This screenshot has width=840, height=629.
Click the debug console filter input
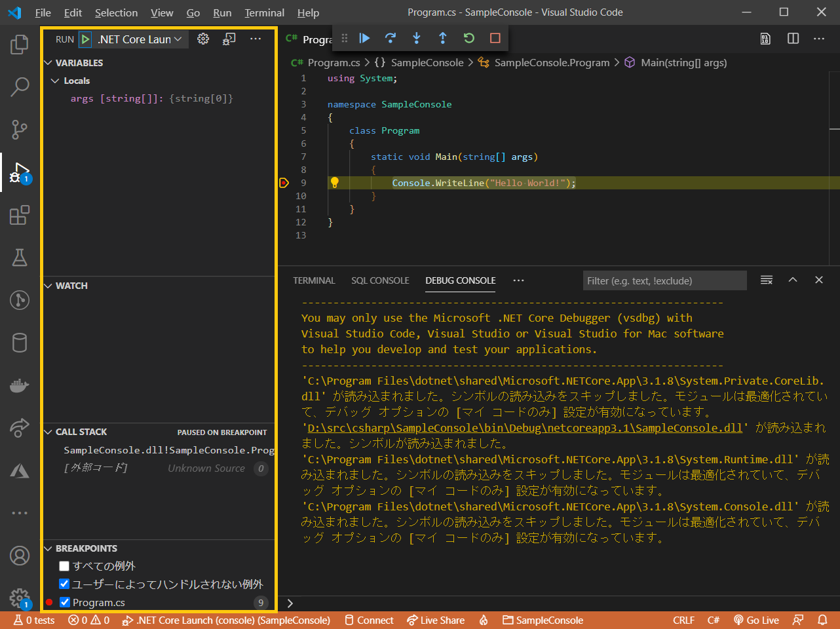coord(664,280)
